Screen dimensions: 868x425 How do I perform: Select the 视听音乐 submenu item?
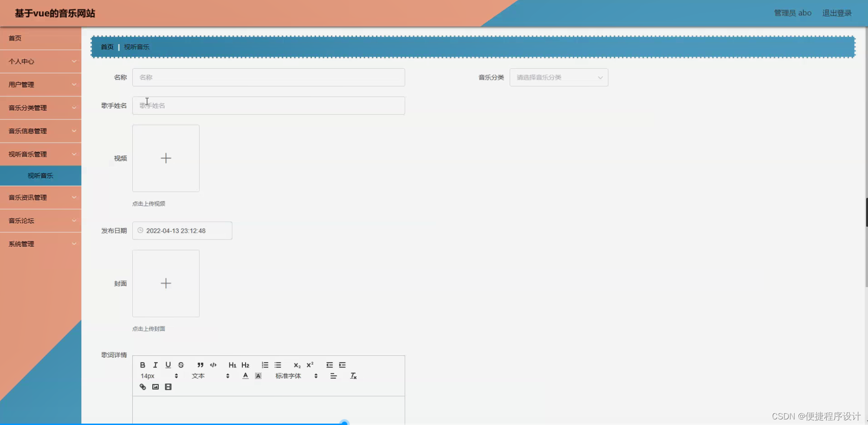(40, 176)
